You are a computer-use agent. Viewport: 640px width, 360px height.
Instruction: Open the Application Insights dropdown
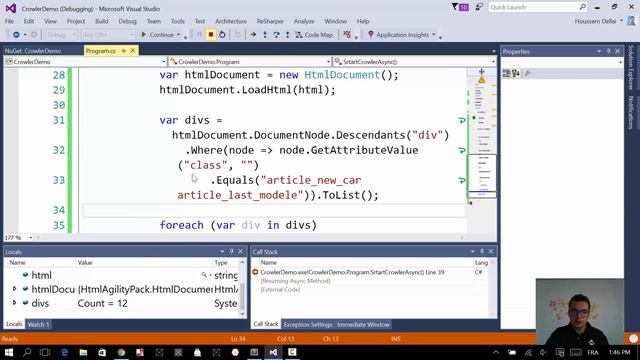(x=434, y=35)
